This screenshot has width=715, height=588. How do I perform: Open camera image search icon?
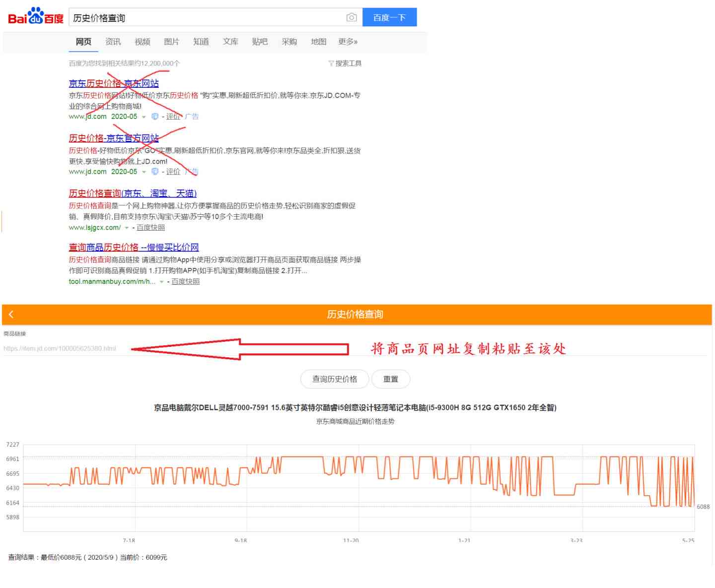pyautogui.click(x=352, y=17)
